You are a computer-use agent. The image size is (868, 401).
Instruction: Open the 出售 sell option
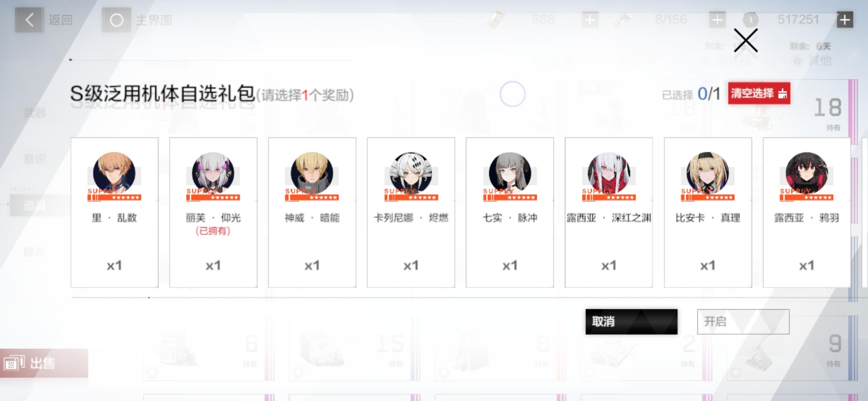[x=44, y=363]
